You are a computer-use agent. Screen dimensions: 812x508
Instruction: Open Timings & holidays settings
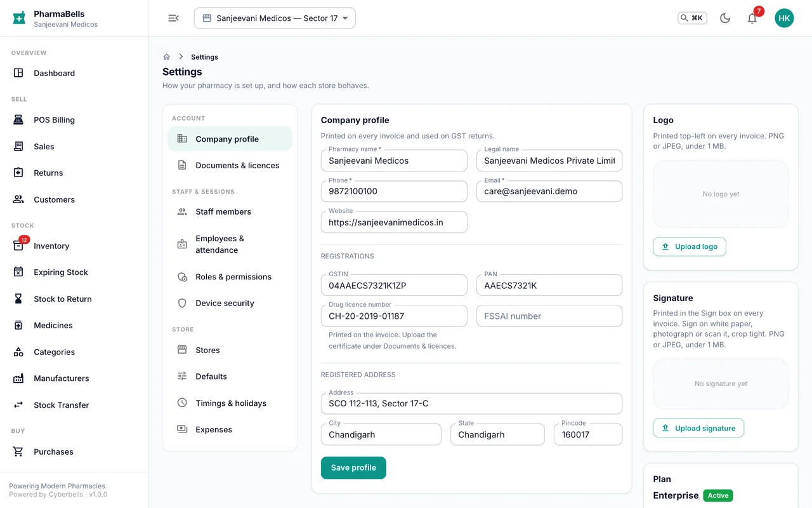230,403
